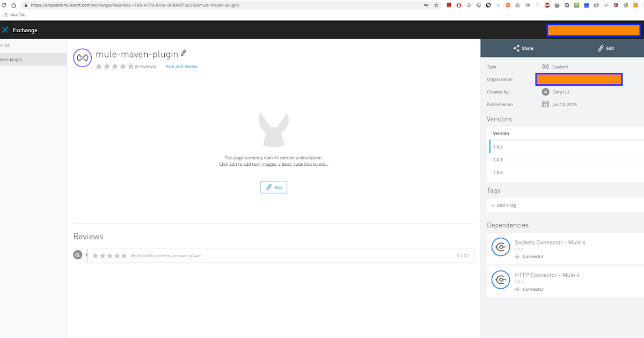Bookmark this page with the star icon
The width and height of the screenshot is (644, 338).
[x=436, y=5]
